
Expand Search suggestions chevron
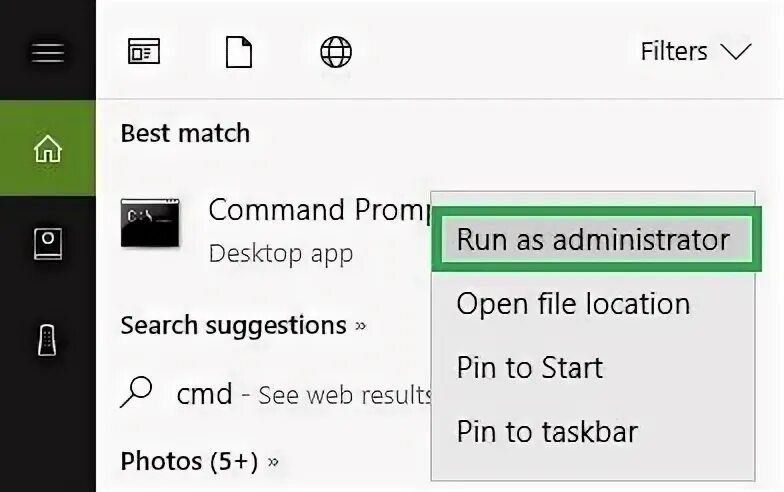[x=360, y=326]
